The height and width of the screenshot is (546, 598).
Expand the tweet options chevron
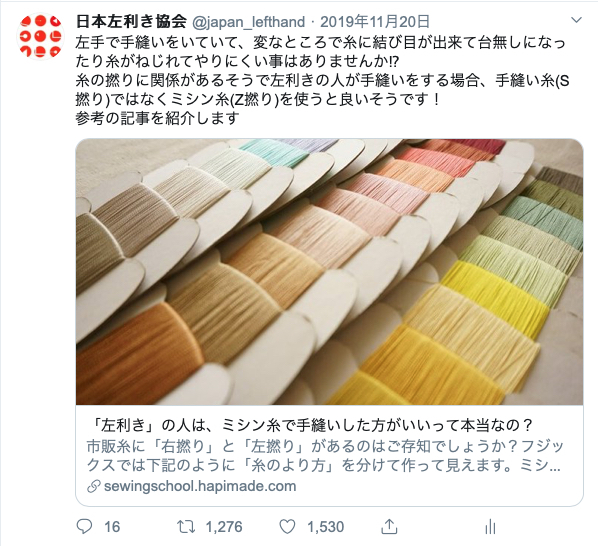576,20
